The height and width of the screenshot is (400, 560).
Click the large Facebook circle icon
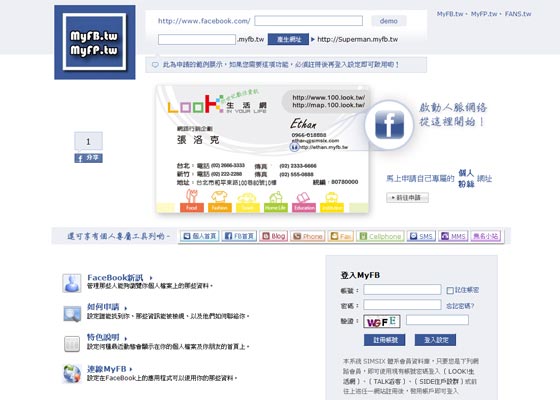[x=389, y=124]
